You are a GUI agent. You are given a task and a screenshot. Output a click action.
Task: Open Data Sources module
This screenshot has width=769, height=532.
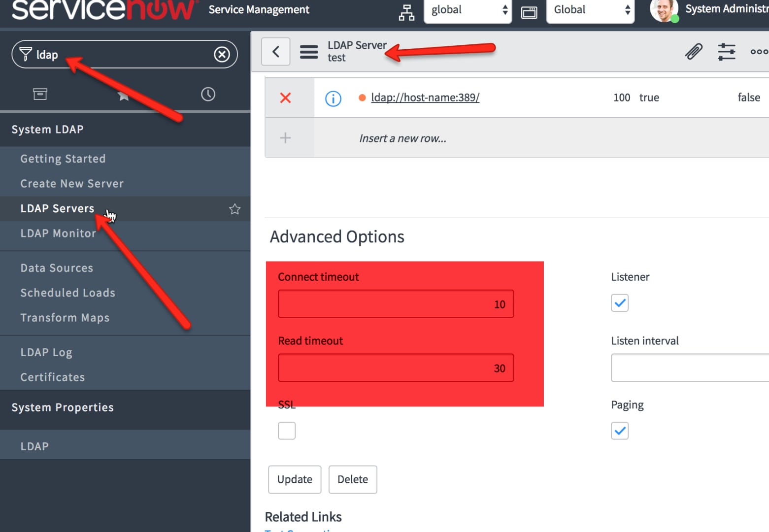[57, 268]
